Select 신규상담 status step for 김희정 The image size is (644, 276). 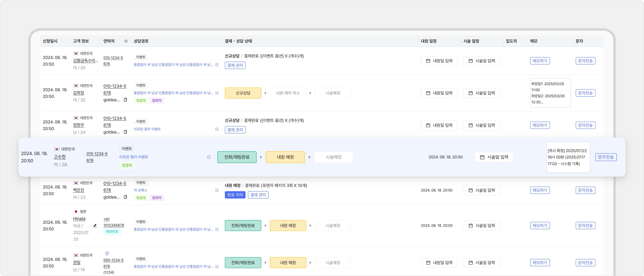pyautogui.click(x=243, y=93)
